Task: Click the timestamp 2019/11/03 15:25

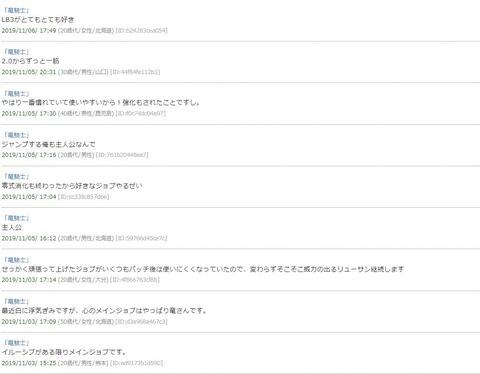Action: 29,363
